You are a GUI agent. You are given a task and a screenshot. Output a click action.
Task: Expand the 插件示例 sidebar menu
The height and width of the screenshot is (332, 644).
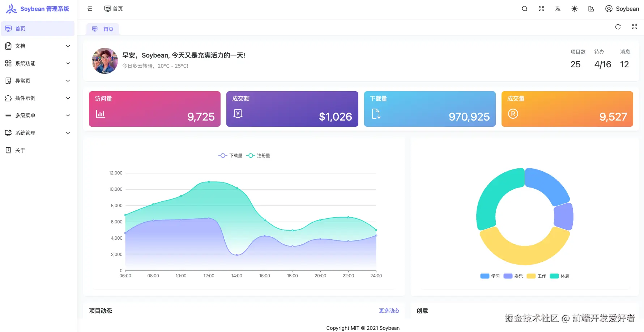[38, 98]
